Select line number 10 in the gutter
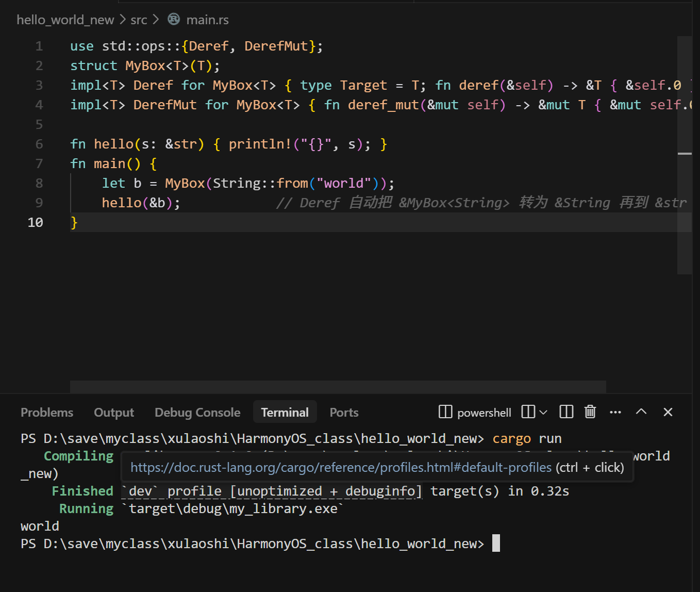700x592 pixels. pyautogui.click(x=35, y=223)
